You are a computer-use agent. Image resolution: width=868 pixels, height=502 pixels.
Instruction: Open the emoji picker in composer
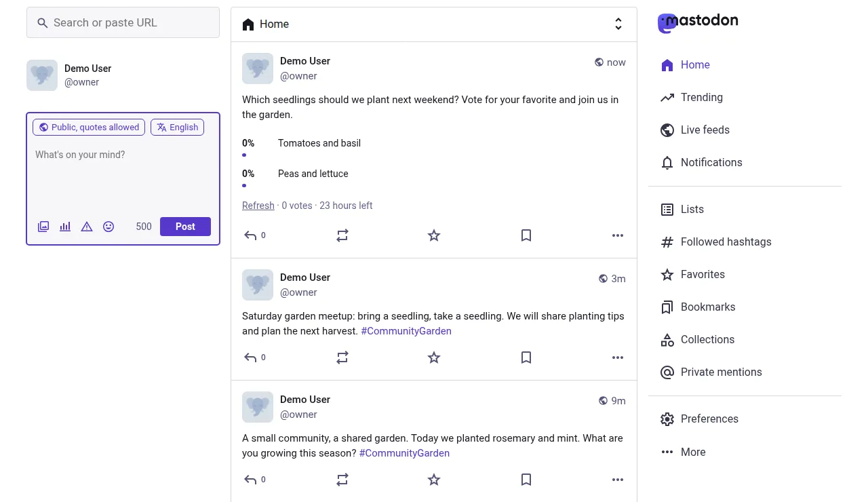point(108,227)
